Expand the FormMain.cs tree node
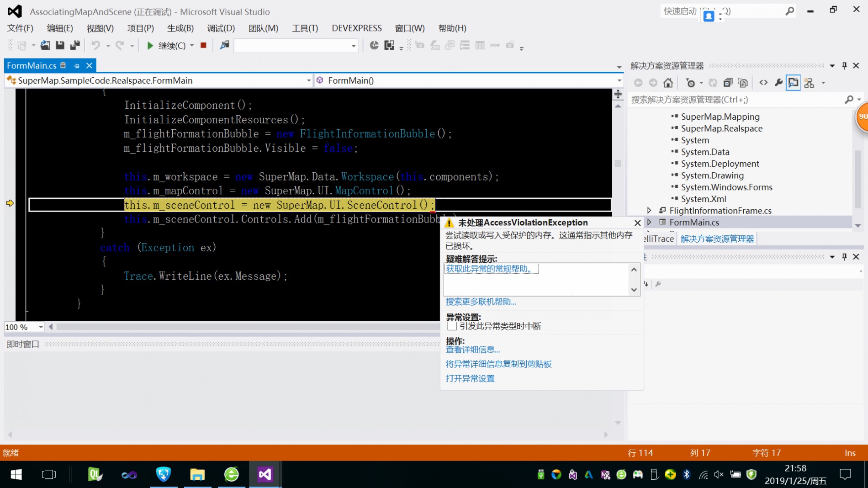The height and width of the screenshot is (488, 868). pos(649,222)
